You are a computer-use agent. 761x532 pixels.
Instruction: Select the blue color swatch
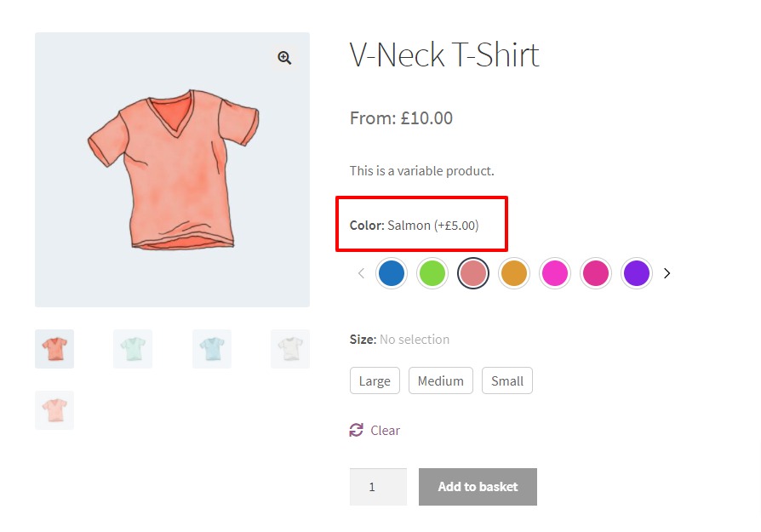pos(392,272)
